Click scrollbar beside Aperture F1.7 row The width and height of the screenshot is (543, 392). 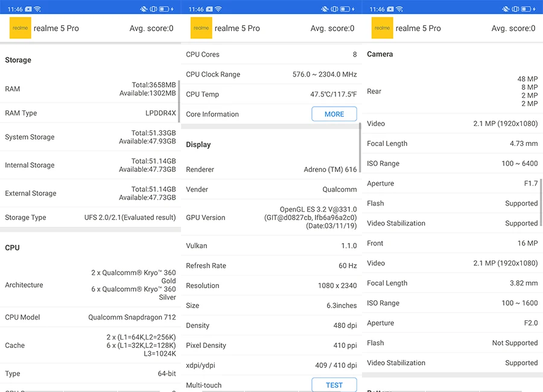(x=541, y=202)
